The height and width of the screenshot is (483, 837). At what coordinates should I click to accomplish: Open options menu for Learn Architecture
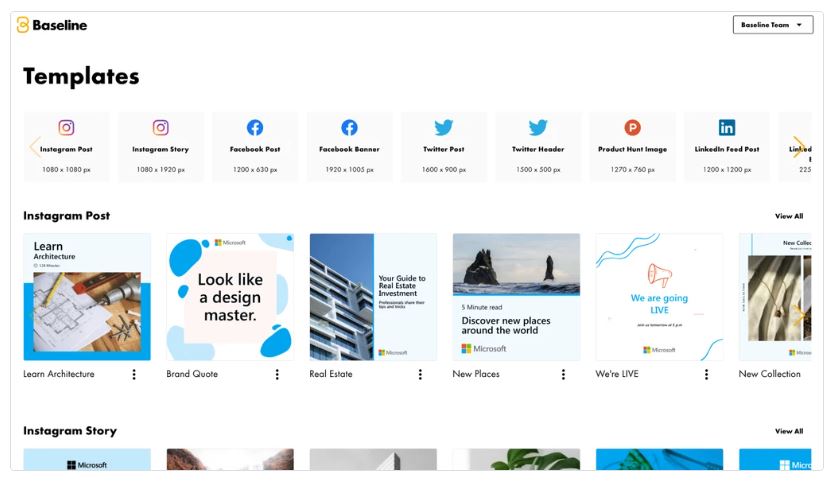(x=134, y=374)
